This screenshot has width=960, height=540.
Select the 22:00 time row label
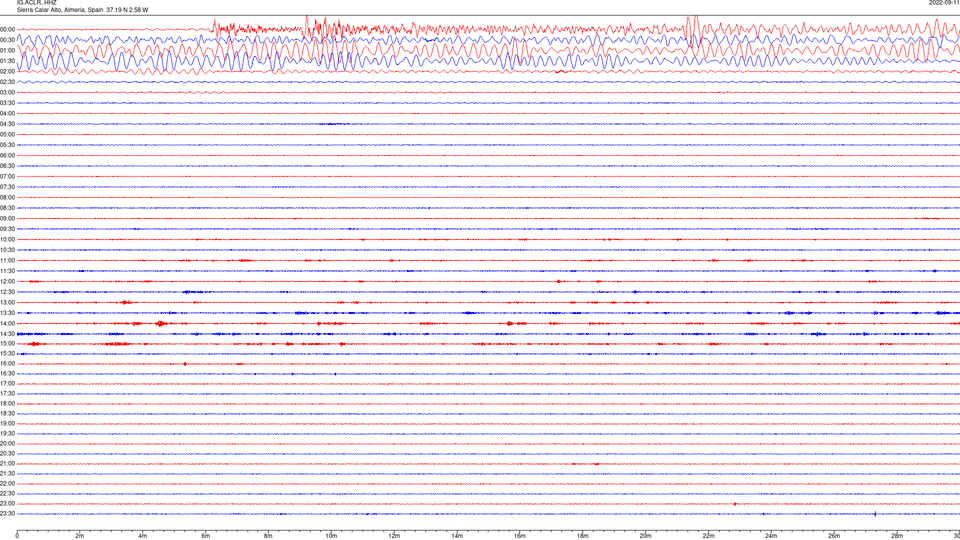[7, 483]
